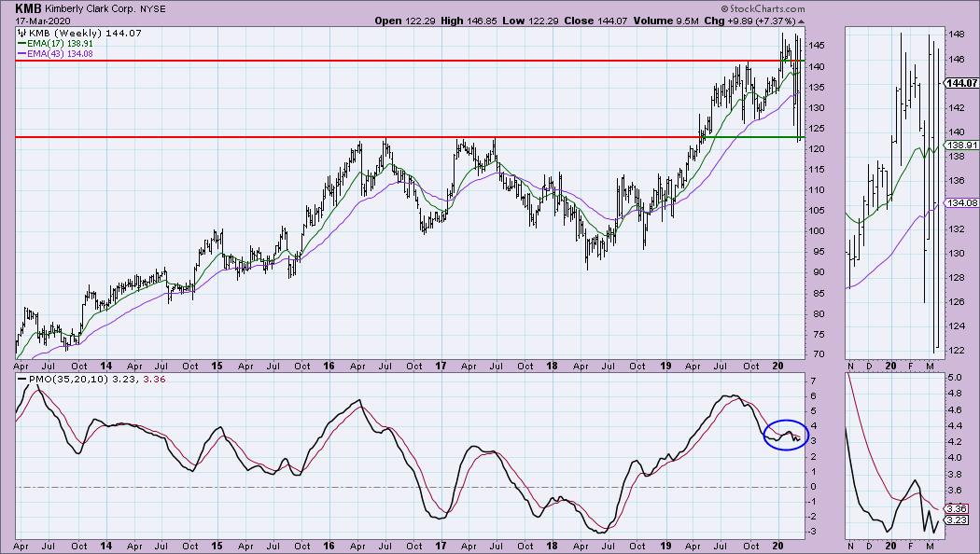Viewport: 980px width, 554px height.
Task: Click the 134.08 EMA tag on right axis
Action: 963,202
